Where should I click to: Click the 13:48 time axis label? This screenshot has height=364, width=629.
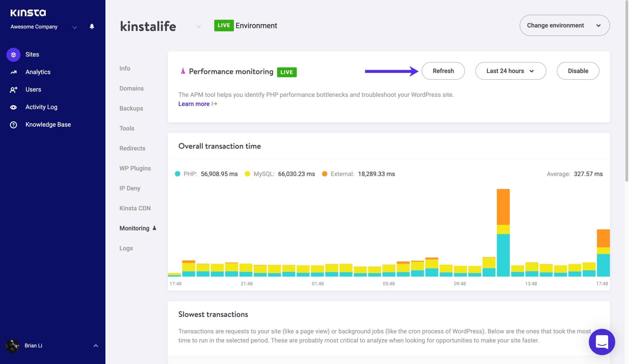531,284
